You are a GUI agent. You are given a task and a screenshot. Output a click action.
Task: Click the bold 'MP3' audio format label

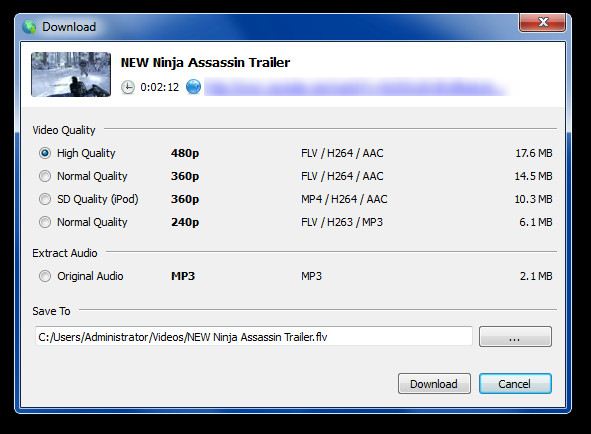tap(183, 276)
